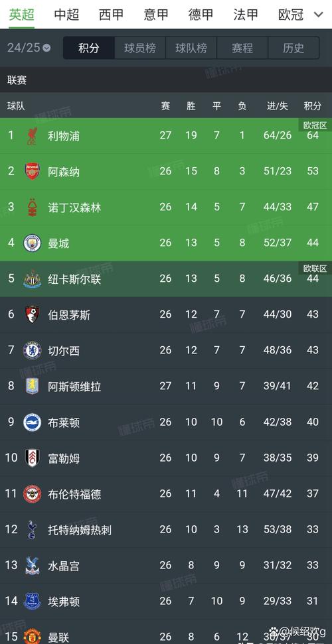The width and height of the screenshot is (332, 644).
Task: Open the Liverpool club crest icon
Action: pyautogui.click(x=32, y=135)
